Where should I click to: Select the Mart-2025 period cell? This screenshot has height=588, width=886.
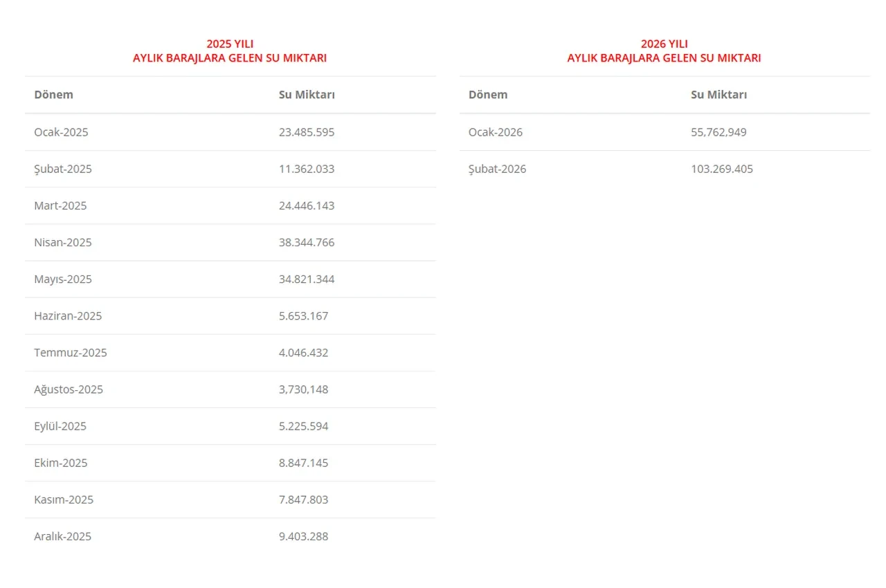60,205
